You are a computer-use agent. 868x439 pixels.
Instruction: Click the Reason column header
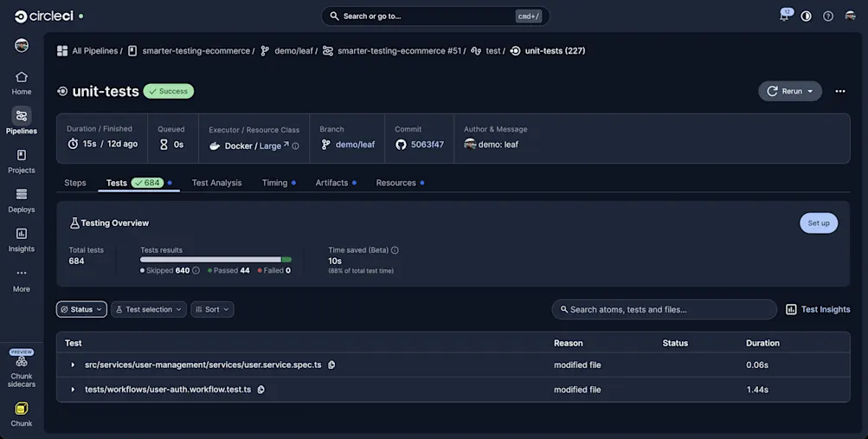[569, 343]
